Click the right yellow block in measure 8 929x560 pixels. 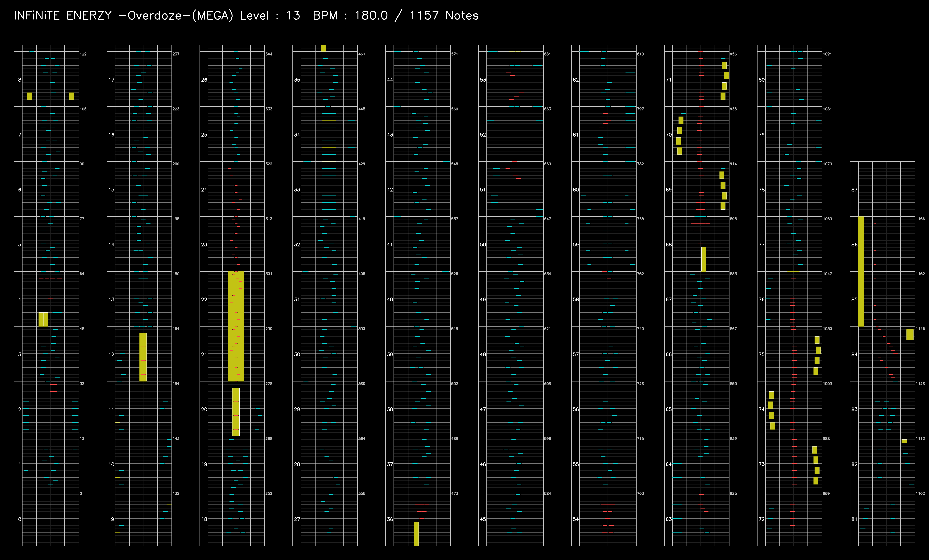click(x=72, y=96)
